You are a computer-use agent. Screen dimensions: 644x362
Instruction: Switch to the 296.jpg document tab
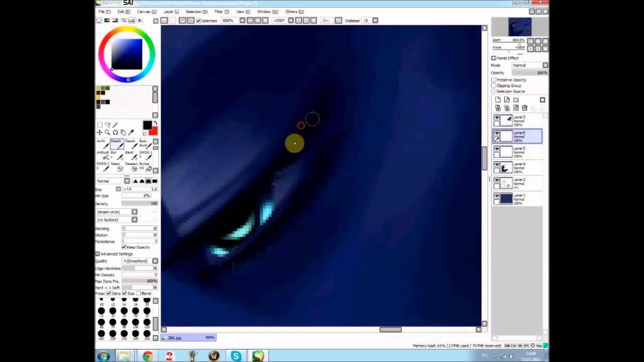189,338
